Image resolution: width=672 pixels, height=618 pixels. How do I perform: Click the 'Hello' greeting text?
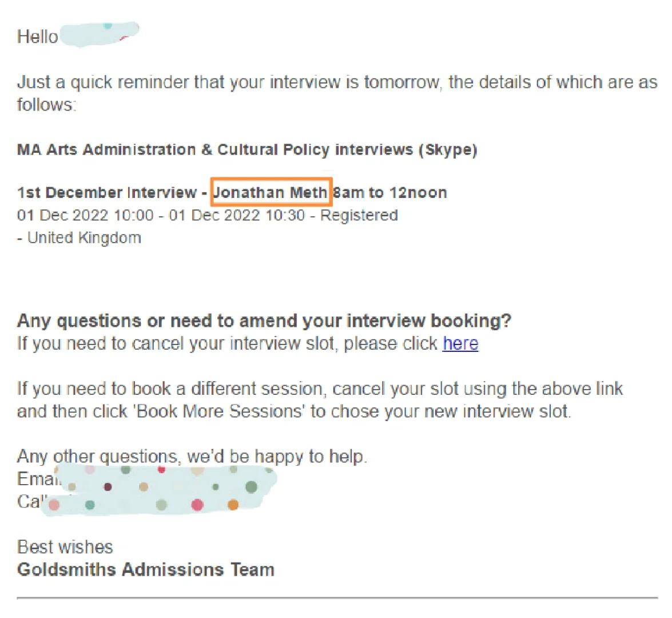click(37, 37)
